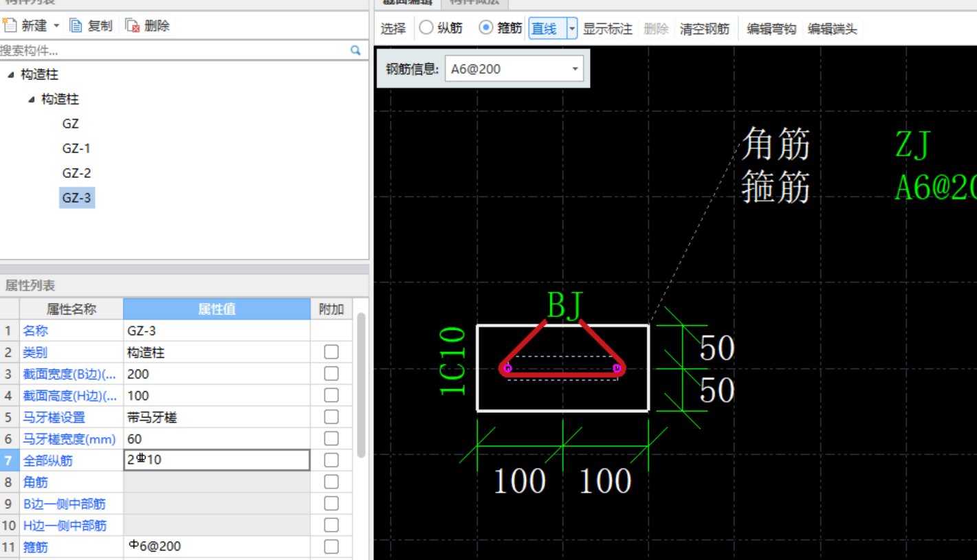The image size is (977, 560).
Task: Click the 截面高度 value 100
Action: [x=217, y=396]
